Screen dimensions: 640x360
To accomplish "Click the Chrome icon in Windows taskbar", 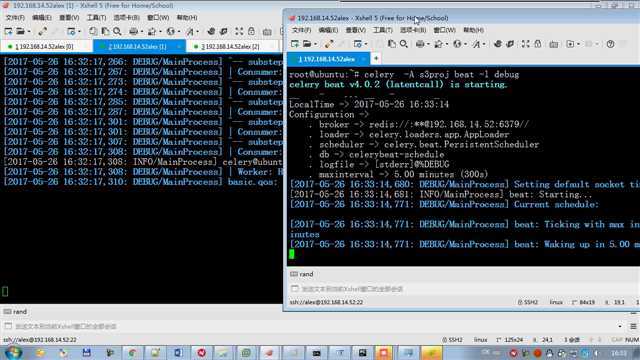I will click(133, 353).
